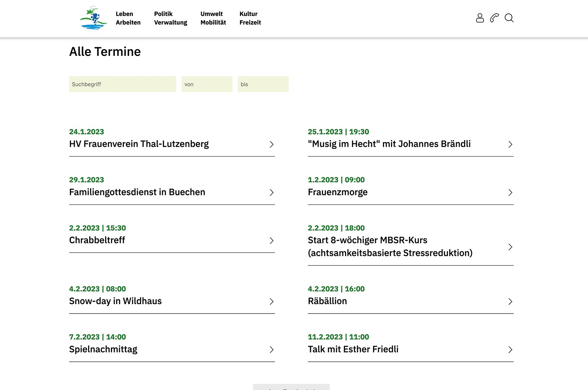Expand the Kultur Freizeit menu
Image resolution: width=588 pixels, height=390 pixels.
250,18
